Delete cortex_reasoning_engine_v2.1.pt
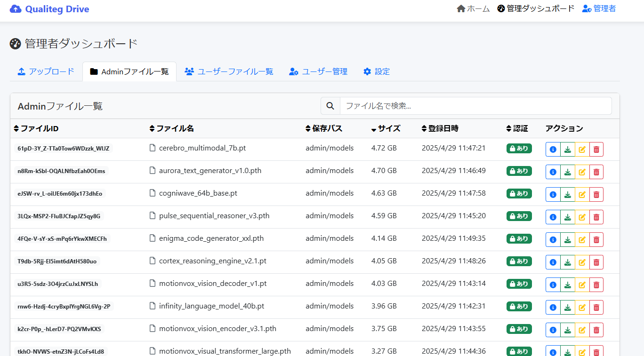This screenshot has height=356, width=644. tap(596, 262)
